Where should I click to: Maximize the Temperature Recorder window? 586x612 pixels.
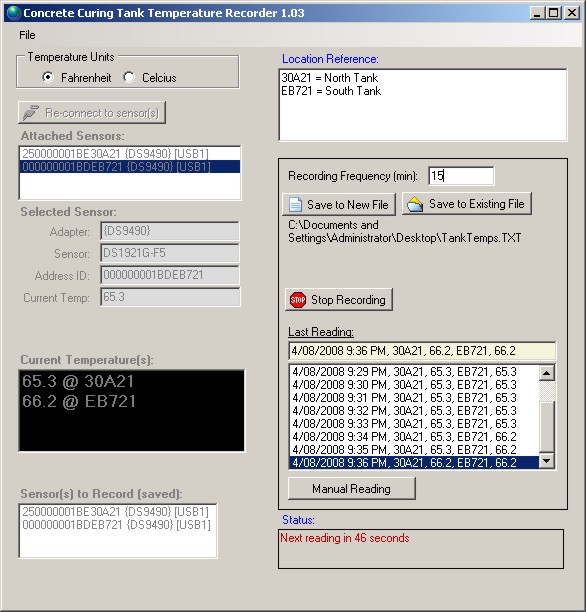coord(554,13)
